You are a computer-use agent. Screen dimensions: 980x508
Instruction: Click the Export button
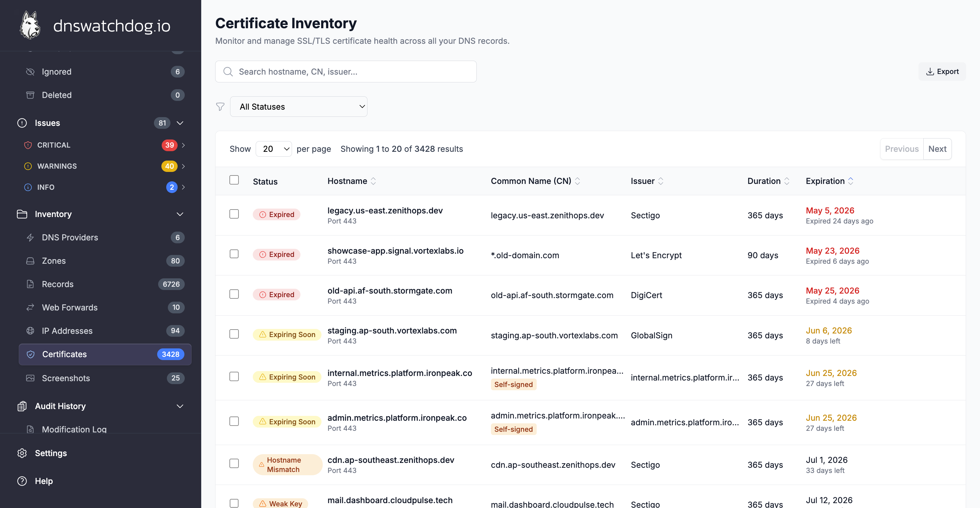tap(942, 72)
